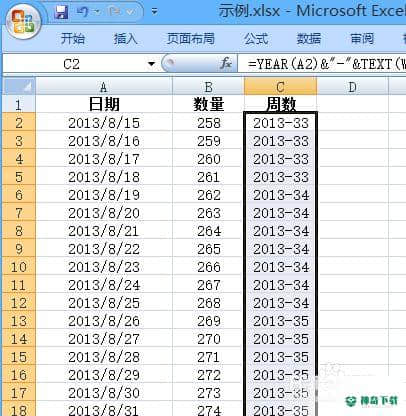The width and height of the screenshot is (406, 416).
Task: Select column C header
Action: [x=280, y=87]
